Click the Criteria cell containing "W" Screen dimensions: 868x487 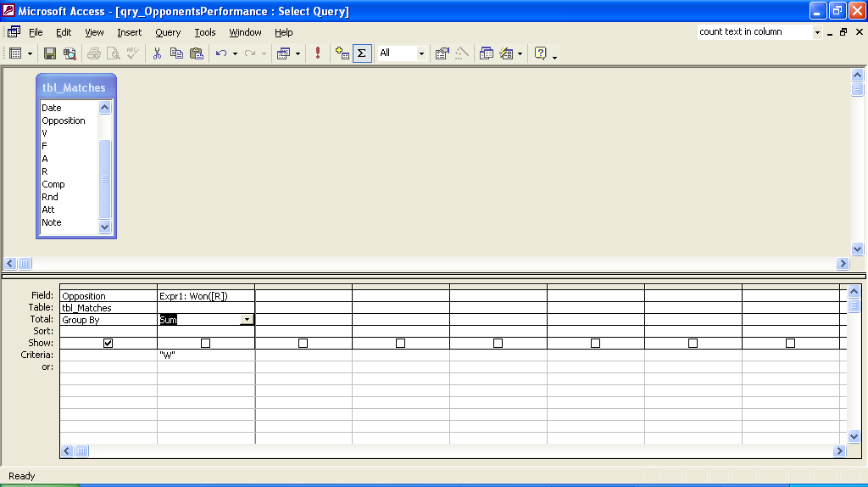206,355
